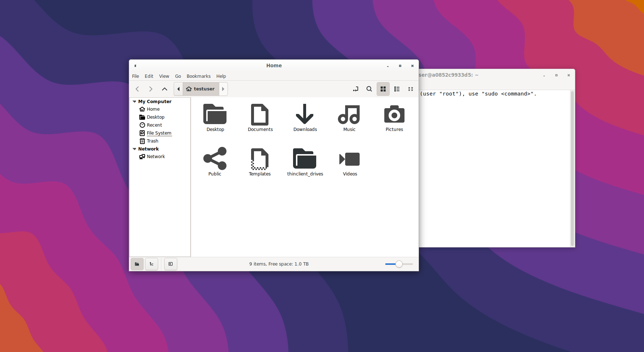
Task: Show the tree view in sidebar
Action: [x=152, y=264]
